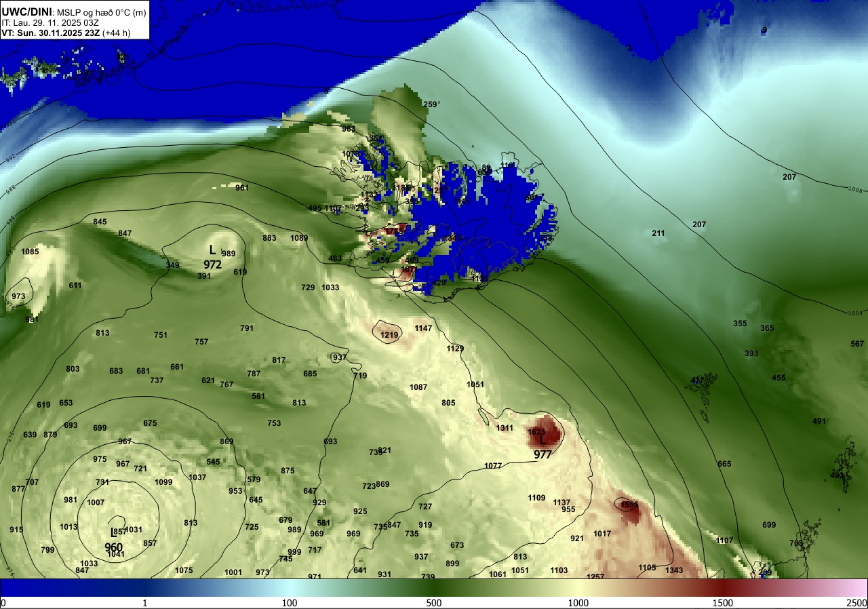Click the 1087 height value
The image size is (868, 609).
tap(418, 387)
